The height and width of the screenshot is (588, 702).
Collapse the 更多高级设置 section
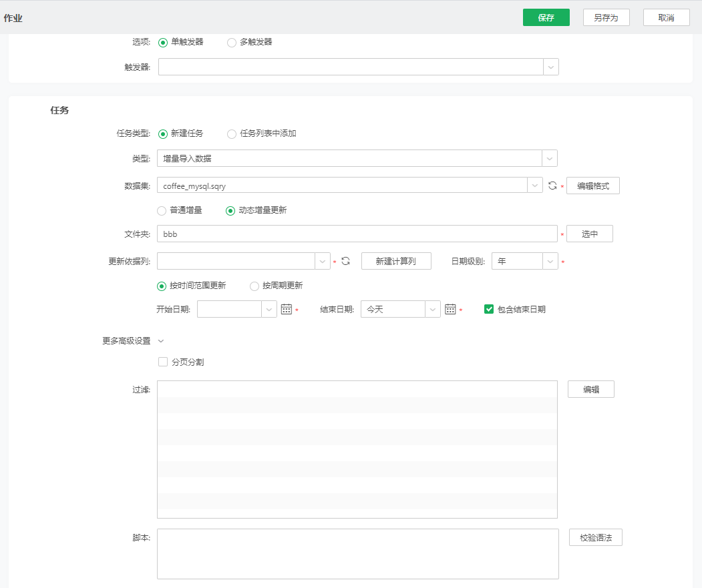pos(160,341)
